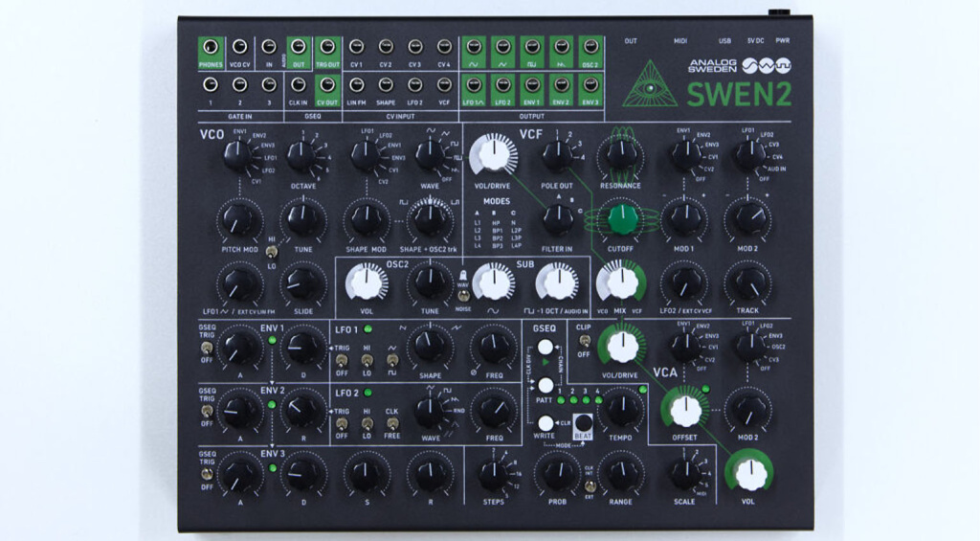Click the white WRITE button
The width and height of the screenshot is (980, 541).
pyautogui.click(x=546, y=423)
